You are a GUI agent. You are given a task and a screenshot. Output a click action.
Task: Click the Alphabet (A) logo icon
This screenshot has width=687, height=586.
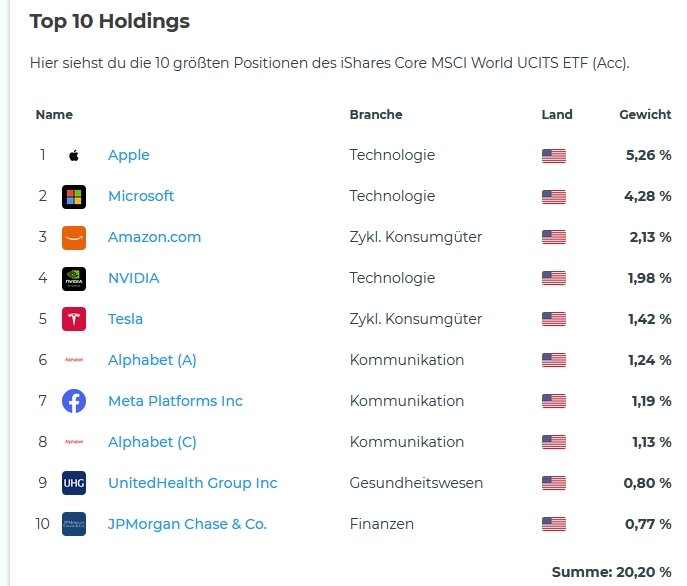(x=74, y=360)
